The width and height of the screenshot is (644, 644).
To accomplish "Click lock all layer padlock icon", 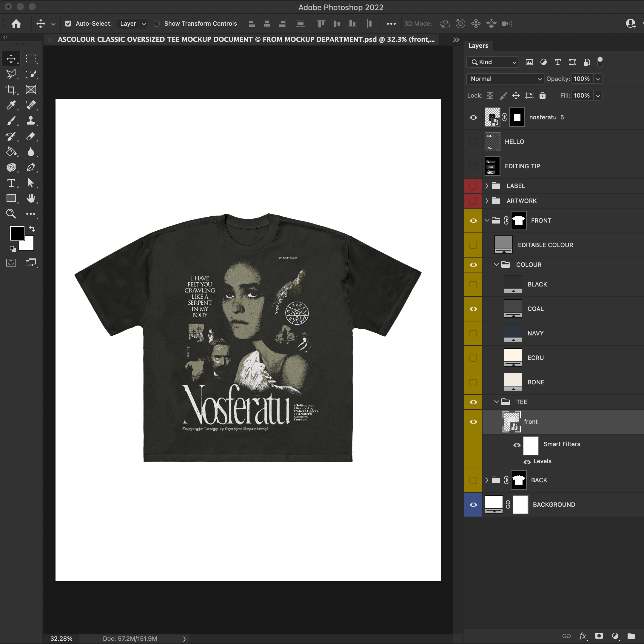I will (542, 96).
